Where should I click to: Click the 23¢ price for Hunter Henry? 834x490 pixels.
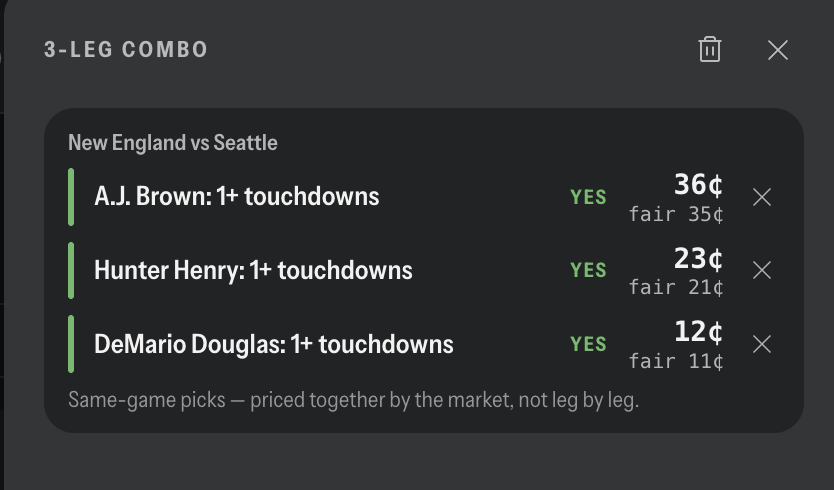click(698, 258)
